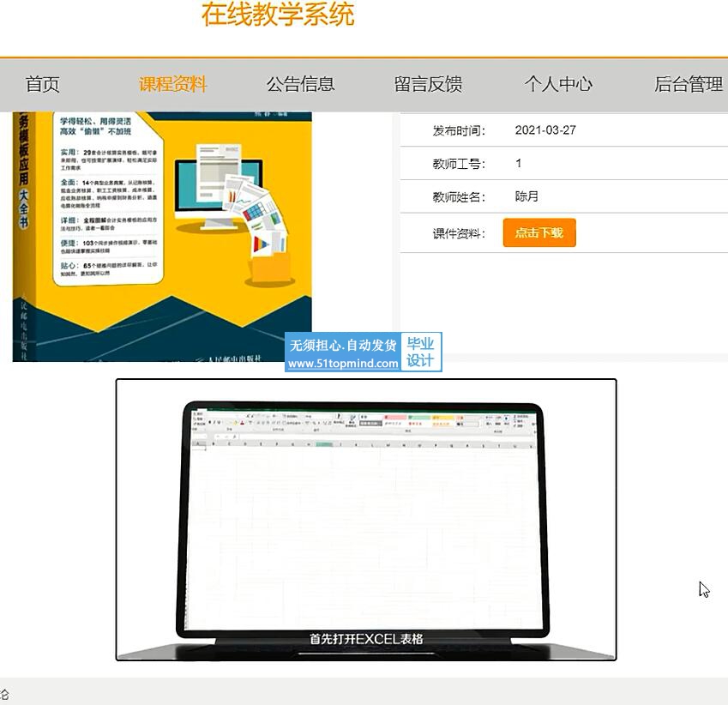
Task: Click the orange 点击下载 button
Action: (538, 233)
